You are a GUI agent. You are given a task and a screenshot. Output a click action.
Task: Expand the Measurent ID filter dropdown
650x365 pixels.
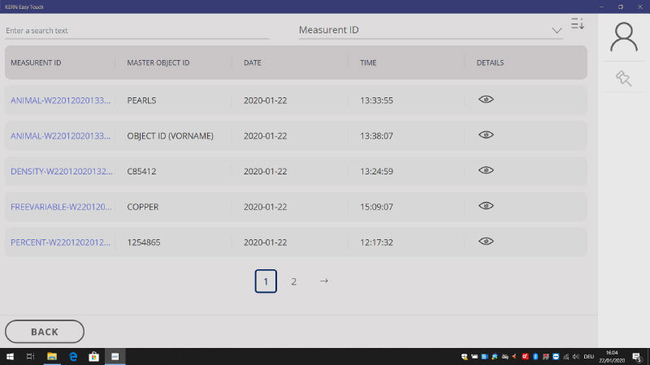(x=431, y=30)
